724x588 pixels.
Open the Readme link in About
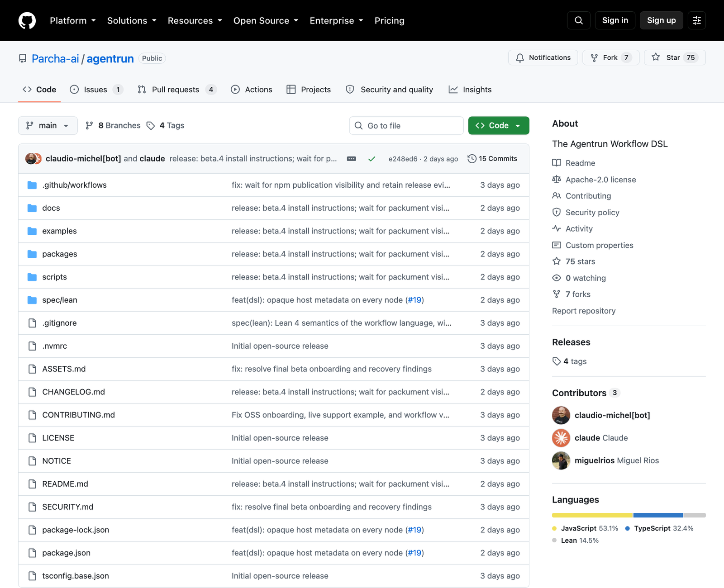tap(574, 163)
